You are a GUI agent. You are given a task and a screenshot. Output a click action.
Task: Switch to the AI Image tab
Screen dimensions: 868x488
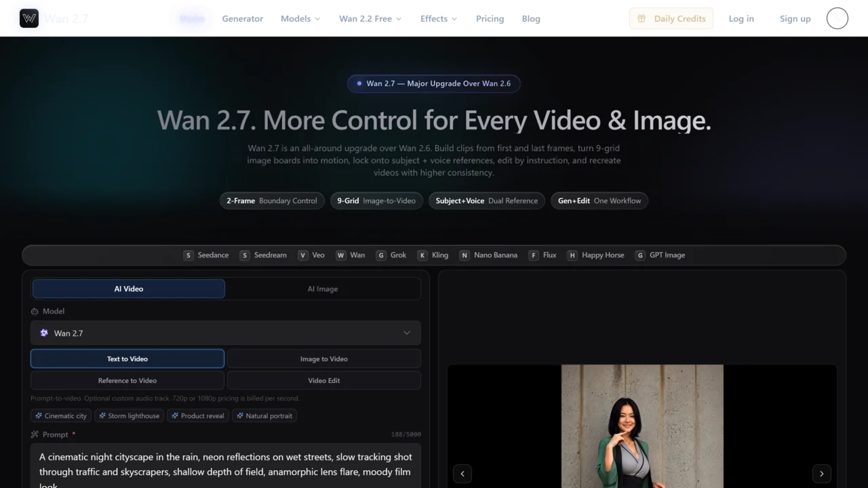click(323, 289)
